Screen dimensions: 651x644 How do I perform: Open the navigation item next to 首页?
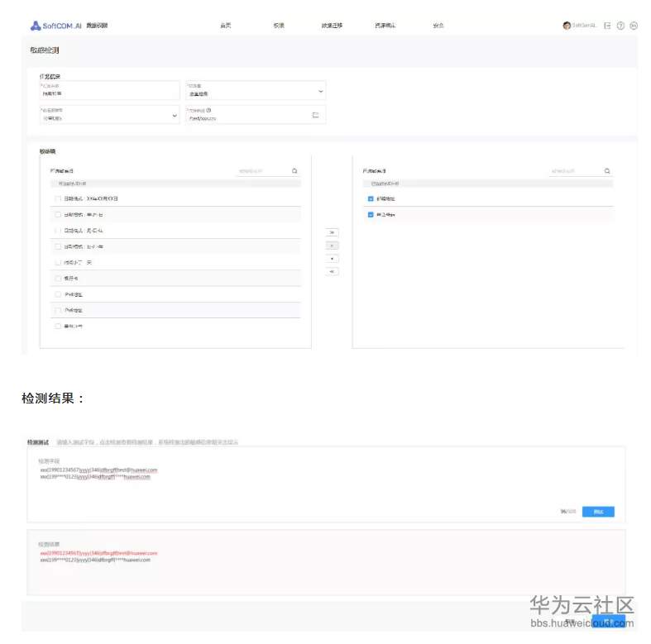(x=279, y=26)
